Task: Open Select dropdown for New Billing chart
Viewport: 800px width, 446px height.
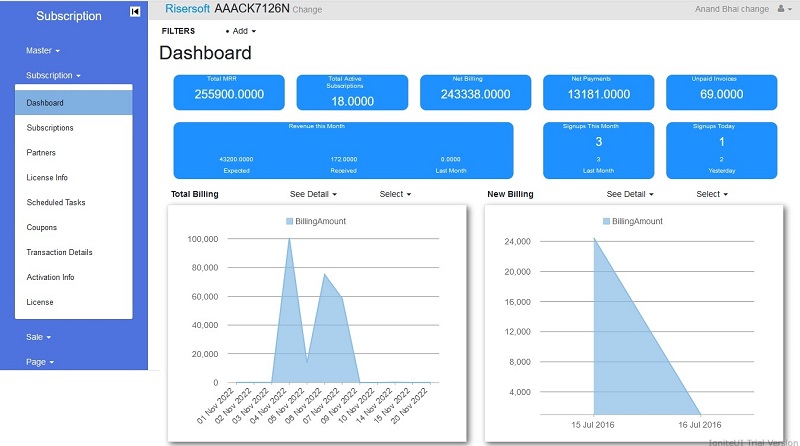Action: pos(712,194)
